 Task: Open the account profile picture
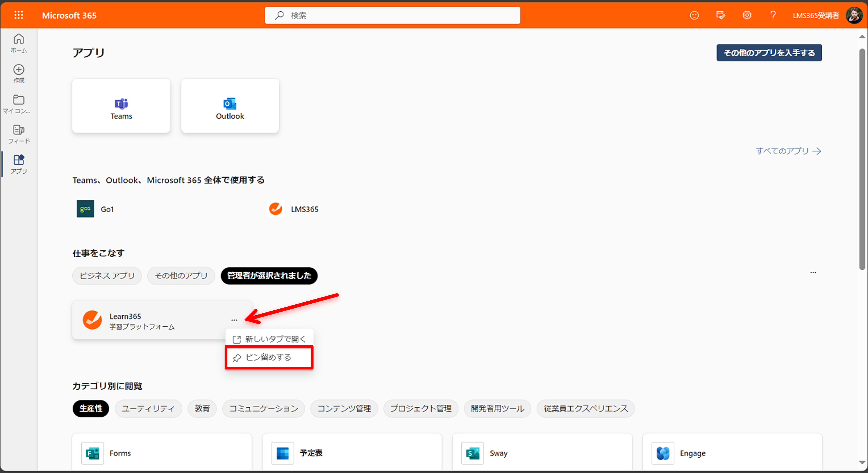click(854, 15)
